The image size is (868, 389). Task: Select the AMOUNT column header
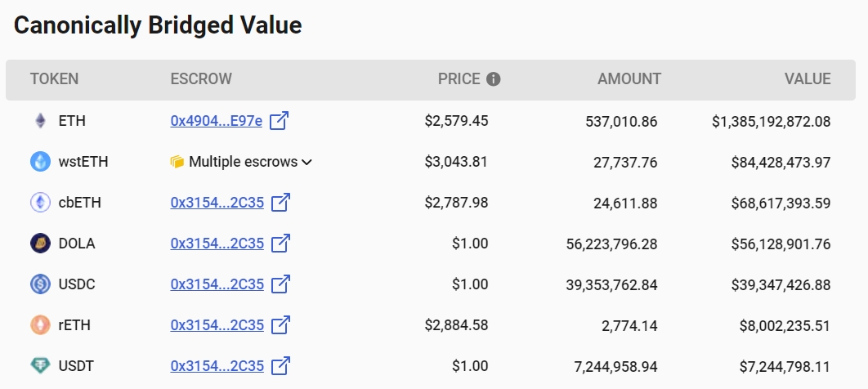click(x=629, y=79)
